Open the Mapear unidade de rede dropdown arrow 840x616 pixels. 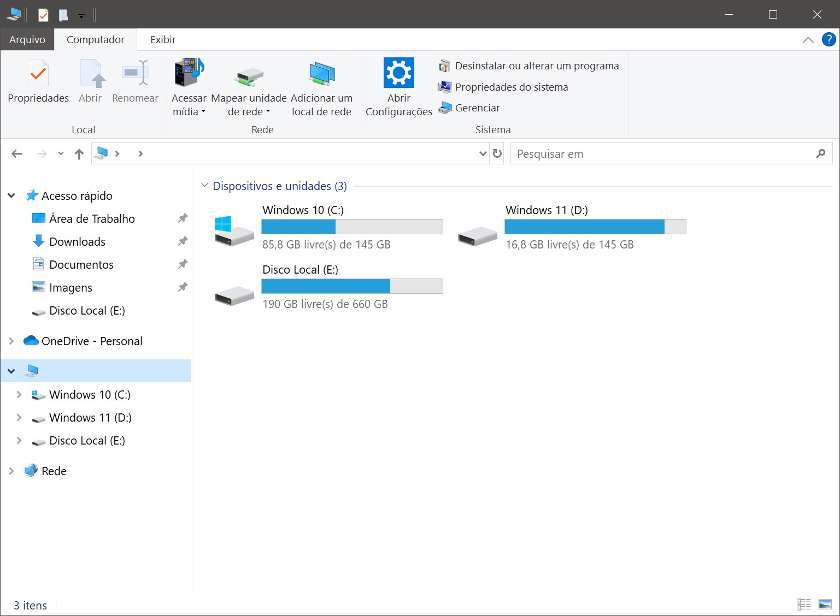click(x=268, y=111)
